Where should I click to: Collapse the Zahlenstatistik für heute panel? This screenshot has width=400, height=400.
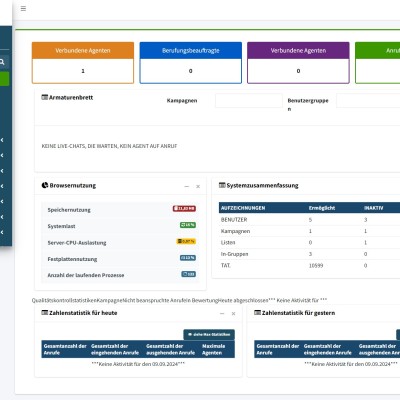click(x=222, y=314)
